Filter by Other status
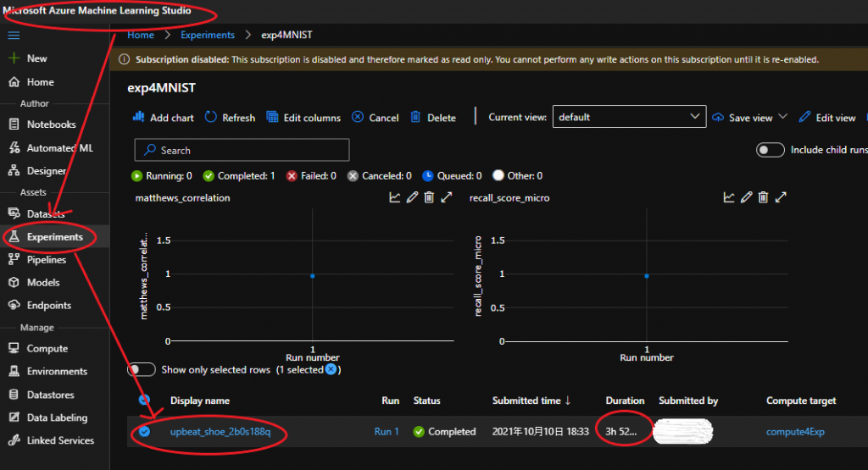Screen dimensions: 868x470 tap(518, 176)
